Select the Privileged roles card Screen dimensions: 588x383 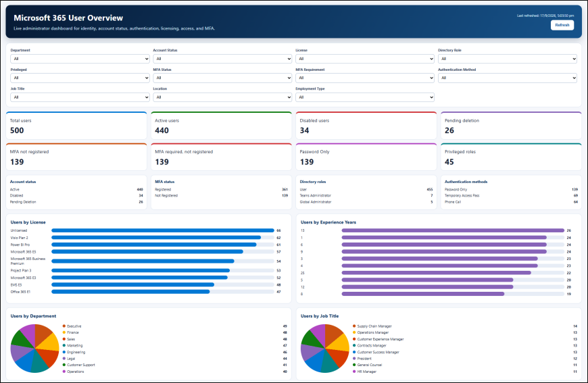tap(511, 157)
